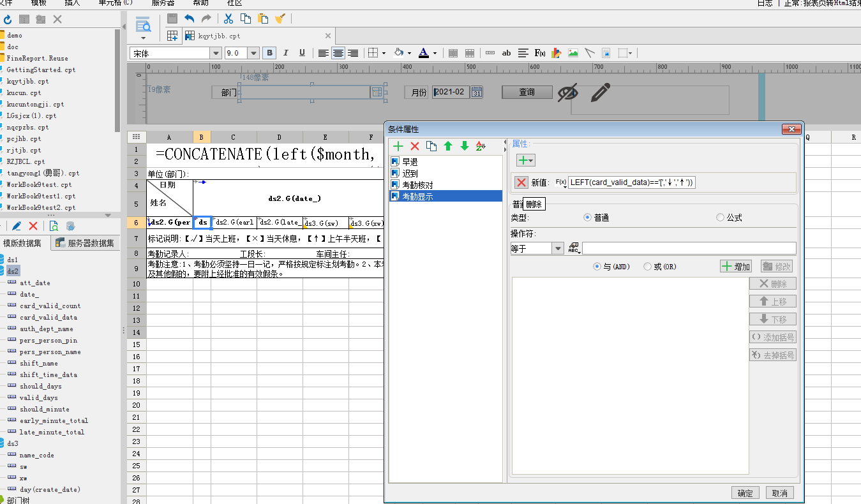Select the 早退 condition

(445, 162)
